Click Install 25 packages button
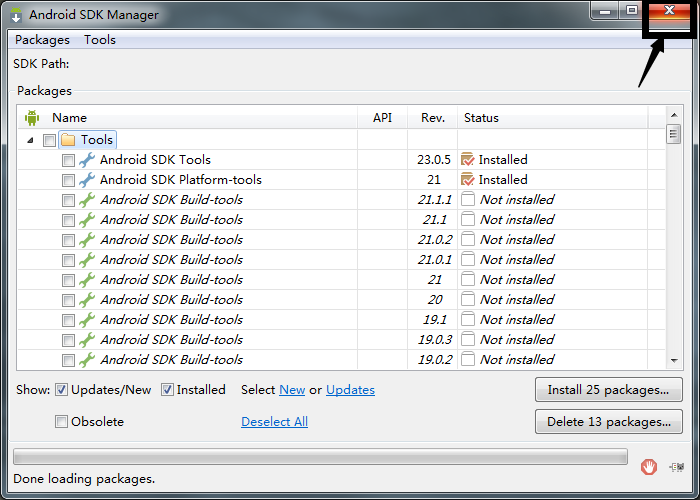Viewport: 700px width, 500px height. (609, 390)
